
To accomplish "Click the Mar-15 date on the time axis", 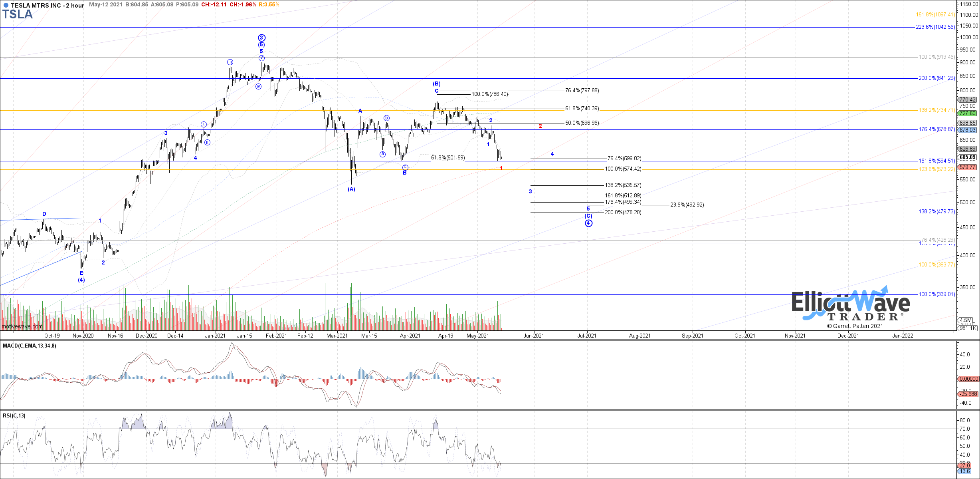I will click(x=369, y=336).
